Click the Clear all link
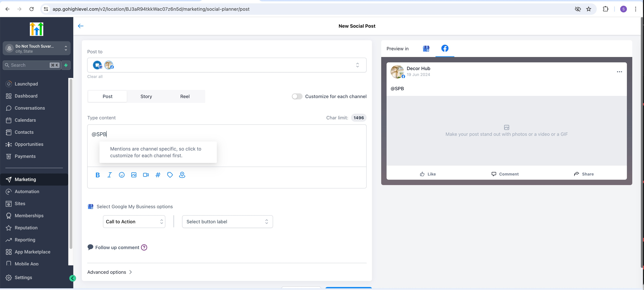644x290 pixels. pyautogui.click(x=95, y=76)
